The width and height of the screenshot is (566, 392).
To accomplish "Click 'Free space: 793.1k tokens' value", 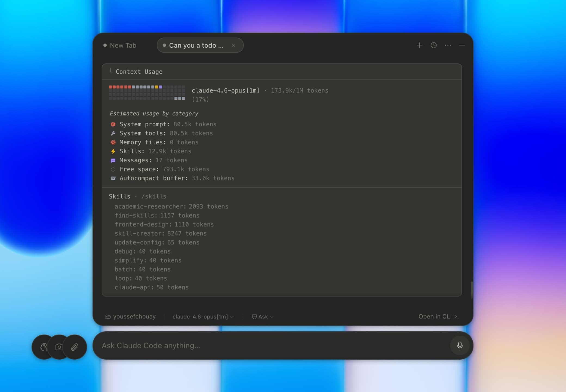I will point(186,169).
